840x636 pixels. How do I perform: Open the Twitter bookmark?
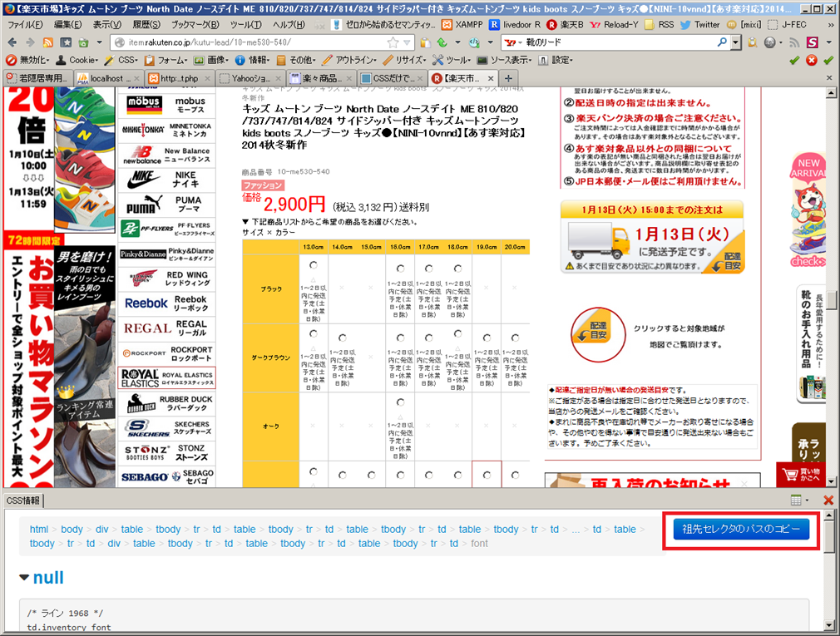(699, 25)
